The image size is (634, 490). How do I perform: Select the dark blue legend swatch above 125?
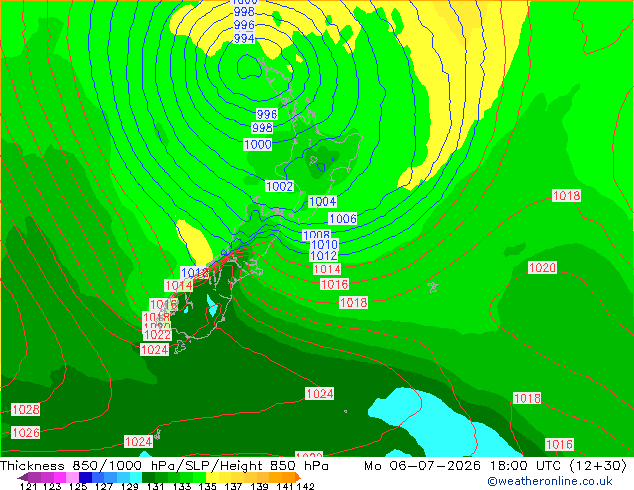click(85, 477)
